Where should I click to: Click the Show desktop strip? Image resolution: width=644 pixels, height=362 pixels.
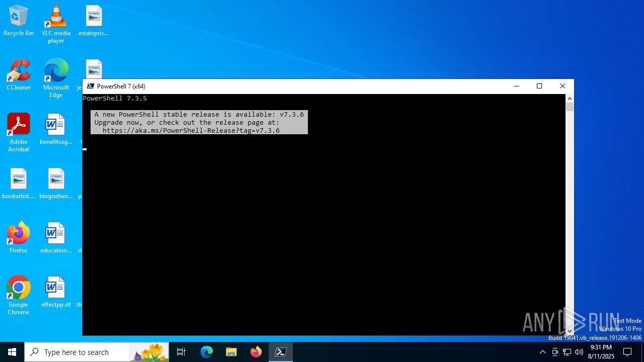642,352
